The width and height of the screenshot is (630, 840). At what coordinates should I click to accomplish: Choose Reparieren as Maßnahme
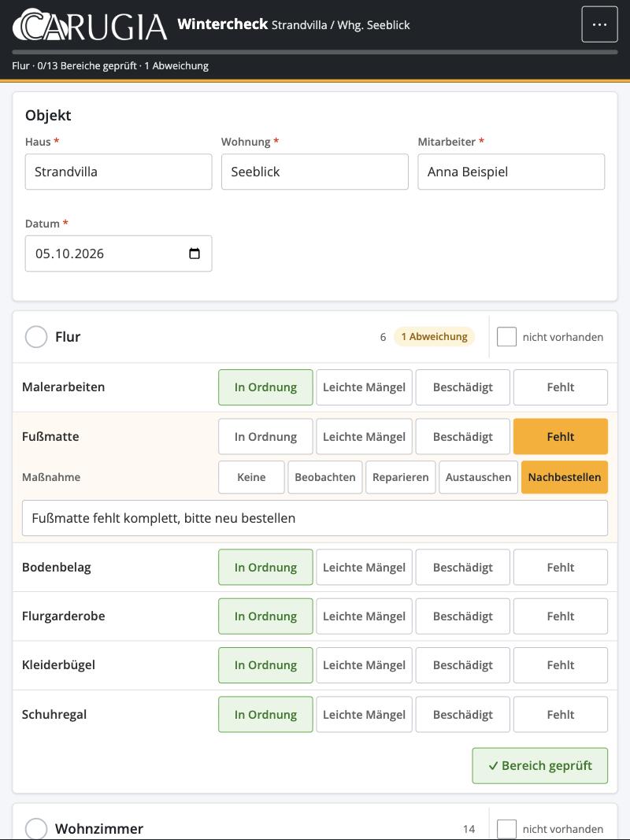pyautogui.click(x=401, y=477)
